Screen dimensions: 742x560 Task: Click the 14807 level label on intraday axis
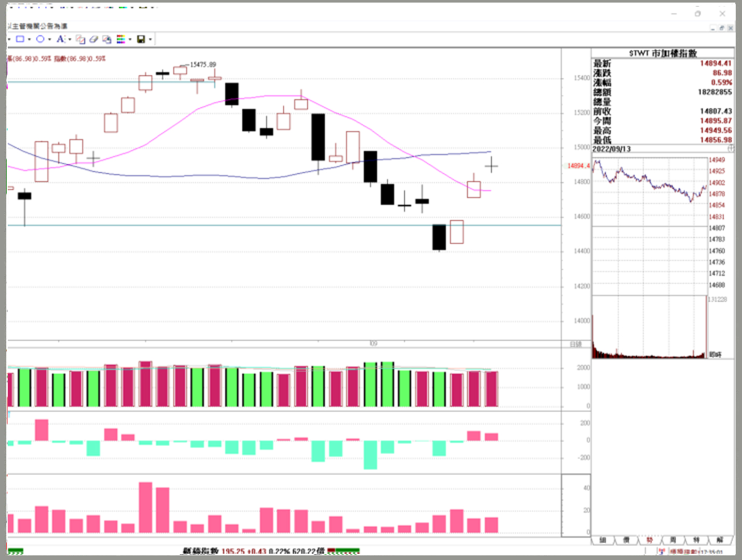click(x=717, y=228)
